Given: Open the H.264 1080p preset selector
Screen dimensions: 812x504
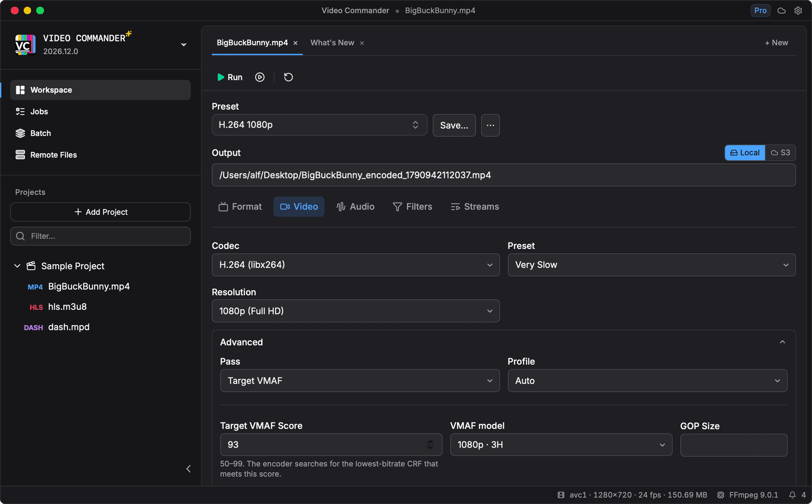Looking at the screenshot, I should (319, 125).
